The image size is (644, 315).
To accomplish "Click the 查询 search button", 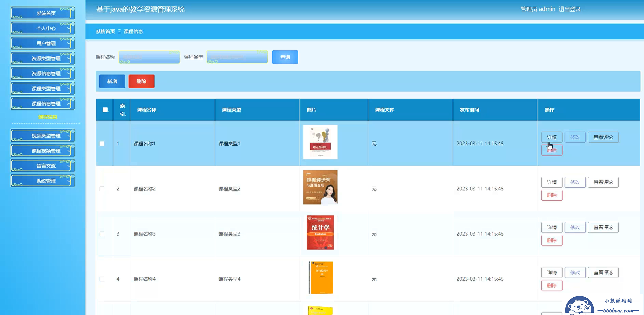I will pos(285,57).
